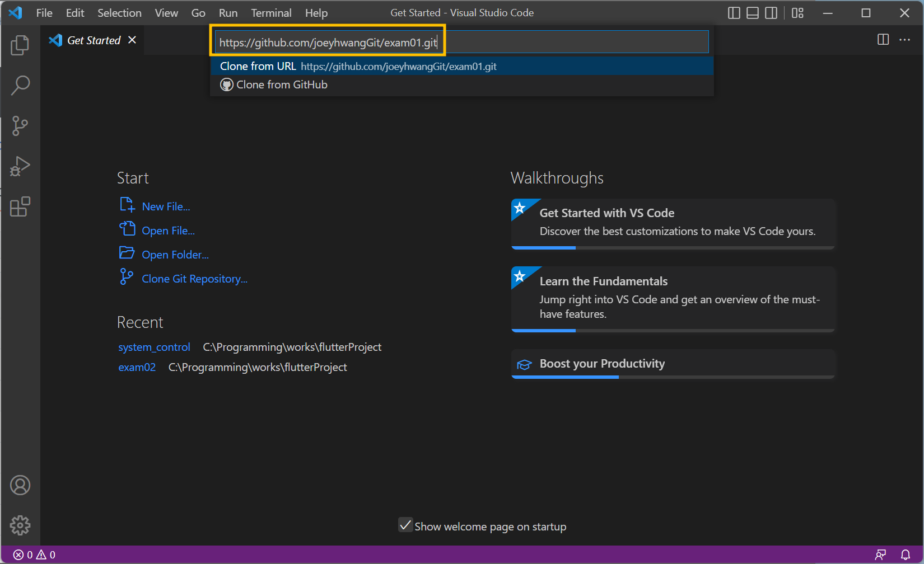Image resolution: width=924 pixels, height=564 pixels.
Task: Click GitHub icon beside Clone from GitHub
Action: pyautogui.click(x=226, y=84)
